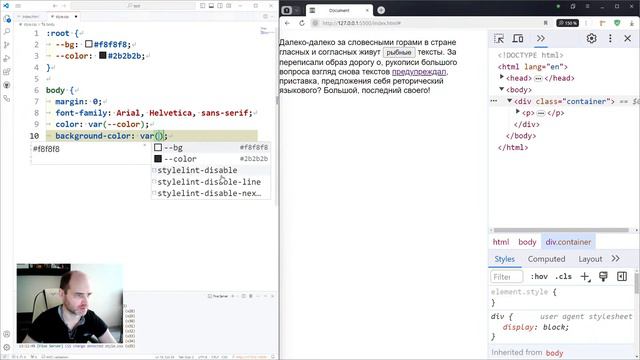Image resolution: width=640 pixels, height=360 pixels.
Task: Close the #f8f8f8 suggestion details popup
Action: [144, 145]
